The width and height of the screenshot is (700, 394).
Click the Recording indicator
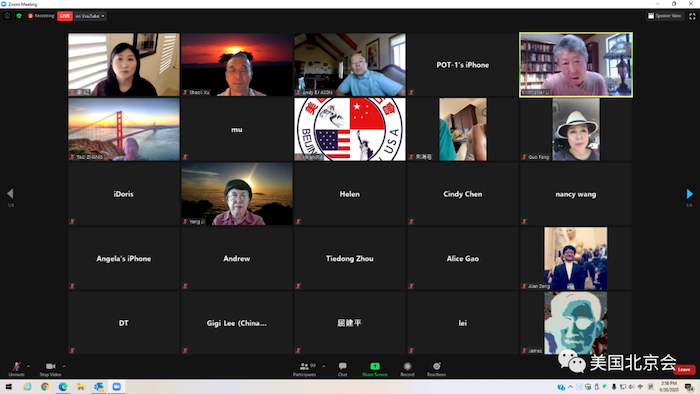41,16
